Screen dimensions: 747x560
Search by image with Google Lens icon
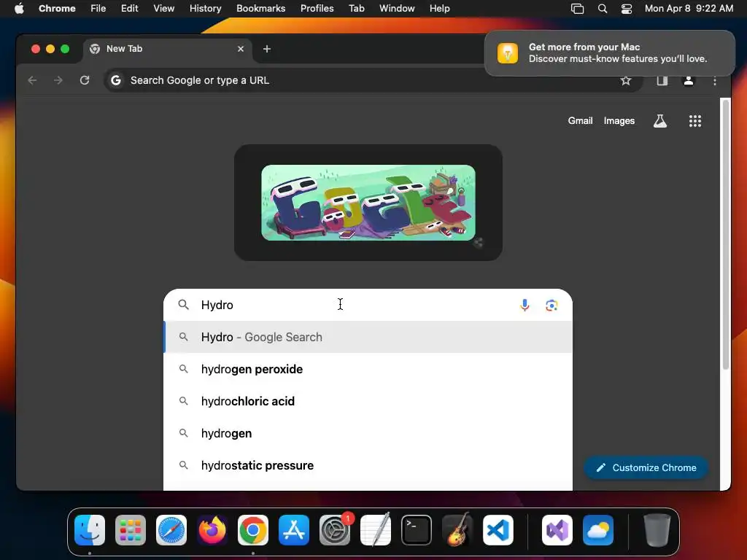[551, 306]
